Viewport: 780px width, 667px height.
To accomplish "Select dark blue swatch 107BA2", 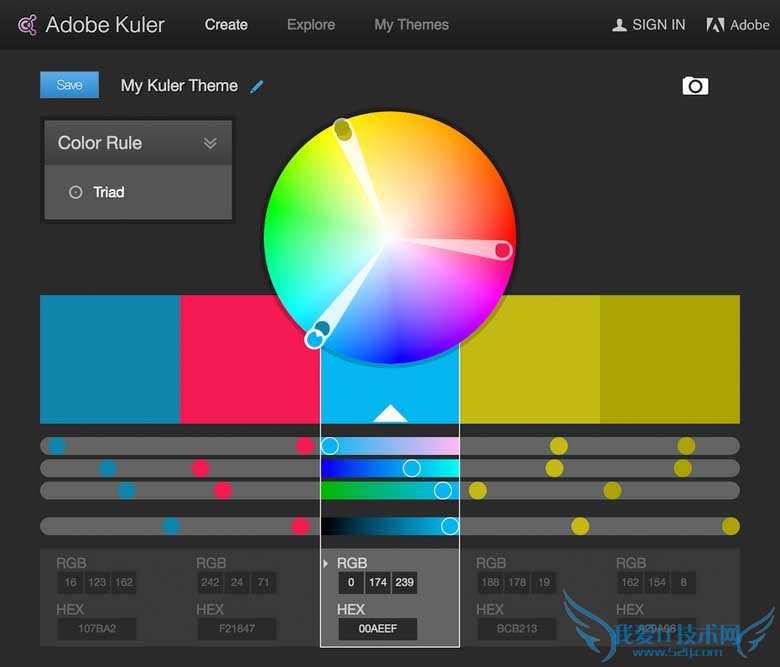I will tap(110, 359).
